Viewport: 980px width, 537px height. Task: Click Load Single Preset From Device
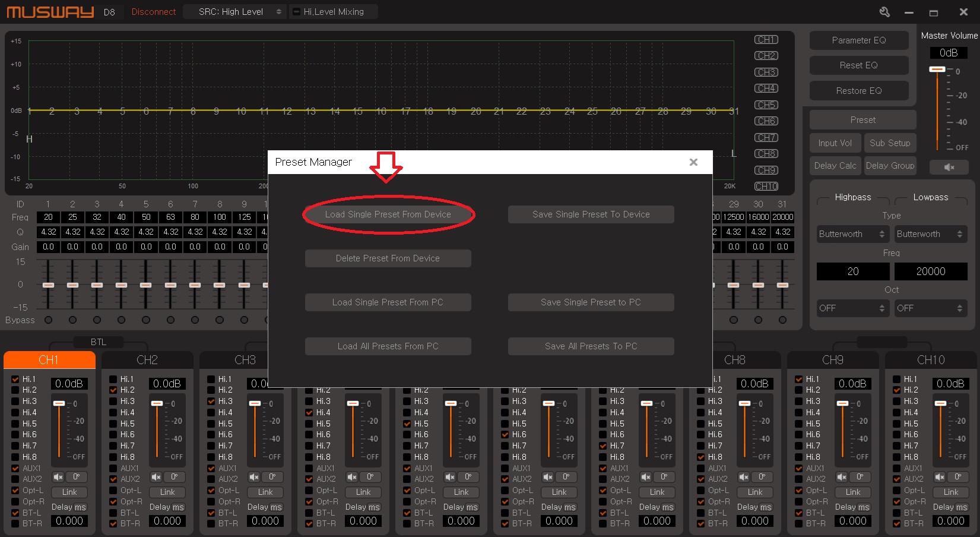click(x=388, y=214)
